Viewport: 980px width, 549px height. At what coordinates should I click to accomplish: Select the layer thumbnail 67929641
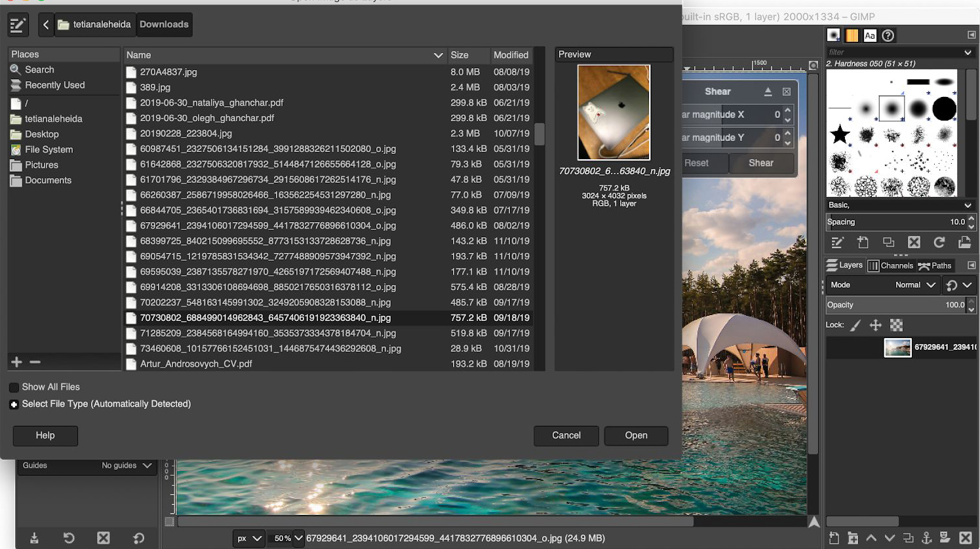click(897, 347)
